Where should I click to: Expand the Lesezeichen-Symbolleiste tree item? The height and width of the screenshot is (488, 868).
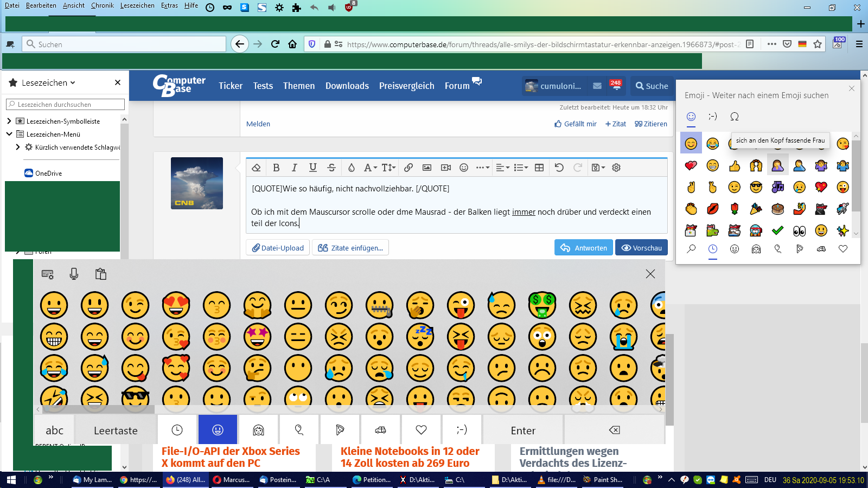pyautogui.click(x=9, y=121)
